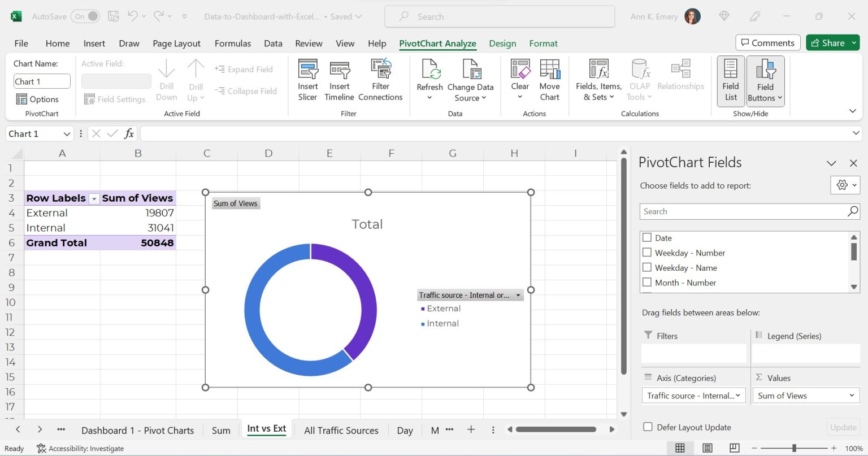This screenshot has width=868, height=456.
Task: Click the Insert Slicer icon
Action: (307, 79)
